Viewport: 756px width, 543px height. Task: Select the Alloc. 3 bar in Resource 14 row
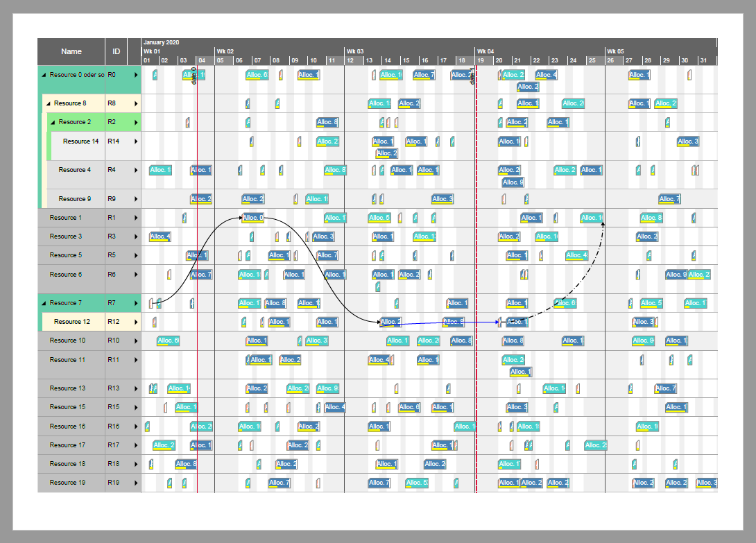point(689,141)
